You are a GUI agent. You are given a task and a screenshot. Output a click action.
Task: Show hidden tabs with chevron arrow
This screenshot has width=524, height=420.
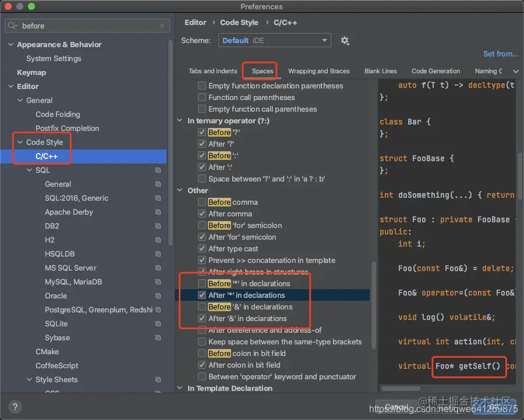tap(516, 72)
